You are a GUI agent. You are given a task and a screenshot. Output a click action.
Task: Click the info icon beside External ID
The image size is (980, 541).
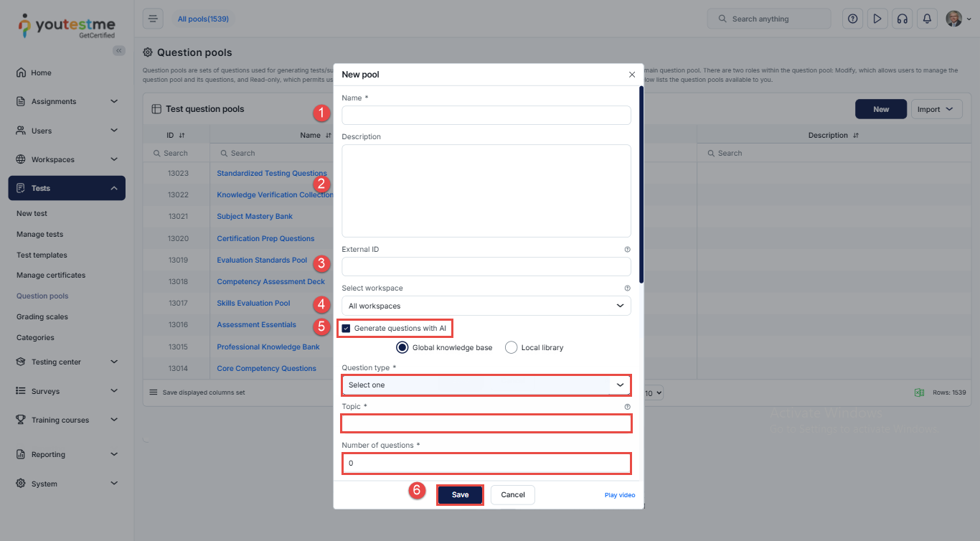click(x=627, y=250)
